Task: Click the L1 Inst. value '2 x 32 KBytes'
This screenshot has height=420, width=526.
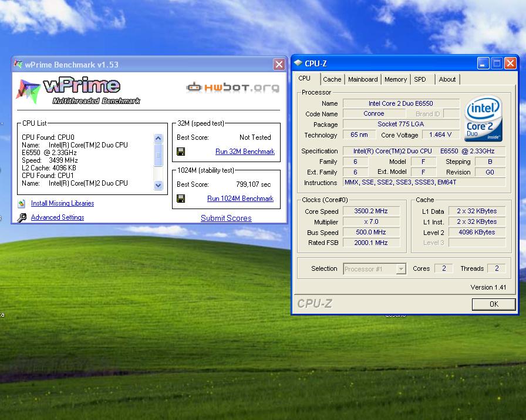Action: (477, 221)
